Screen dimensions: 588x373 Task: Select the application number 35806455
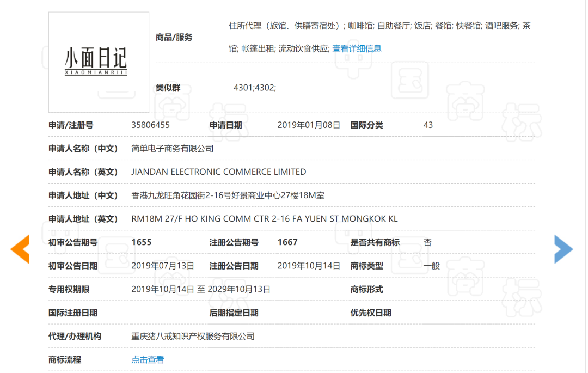150,125
